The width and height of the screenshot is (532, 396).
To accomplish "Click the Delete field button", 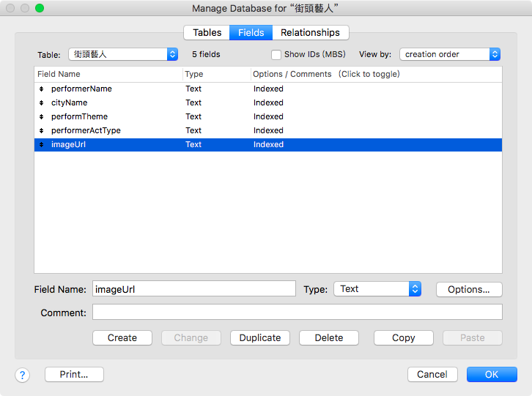I will 329,337.
